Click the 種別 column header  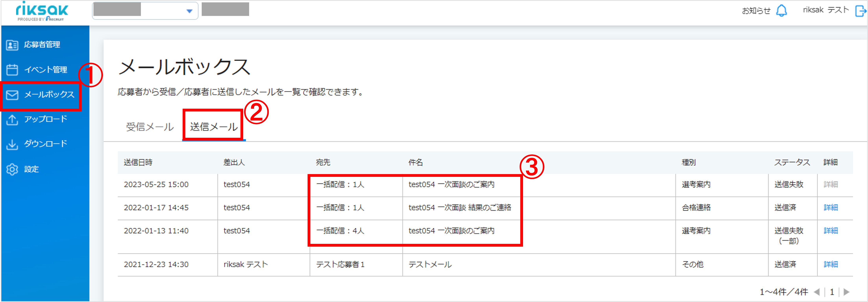[689, 162]
